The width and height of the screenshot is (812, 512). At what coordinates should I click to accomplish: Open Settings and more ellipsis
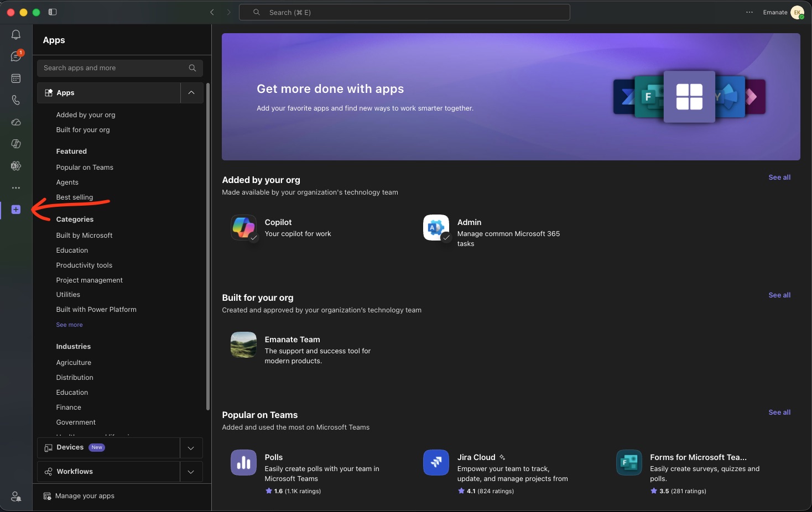[x=749, y=12]
